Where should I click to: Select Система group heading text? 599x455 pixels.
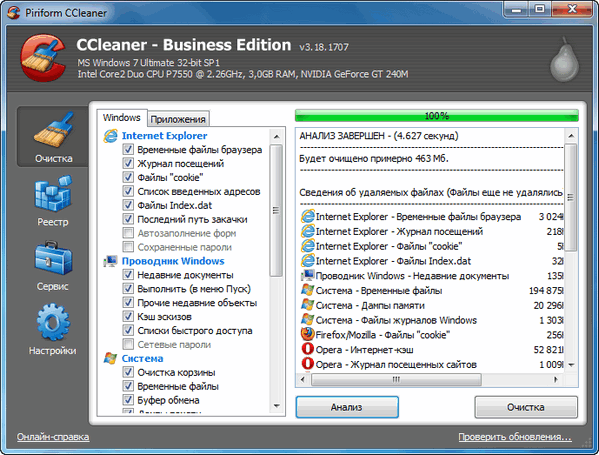tap(142, 358)
